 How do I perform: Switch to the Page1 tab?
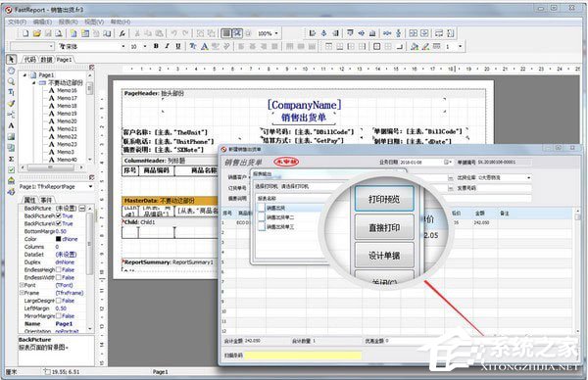(x=64, y=59)
